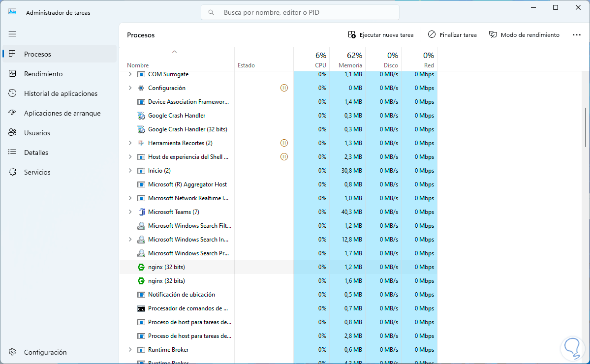Viewport: 590px width, 364px height.
Task: Expand the Microsoft Teams (7) process group
Action: click(x=130, y=212)
